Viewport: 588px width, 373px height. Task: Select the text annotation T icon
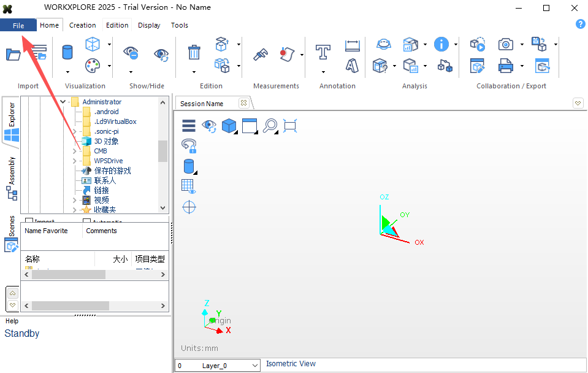point(323,52)
